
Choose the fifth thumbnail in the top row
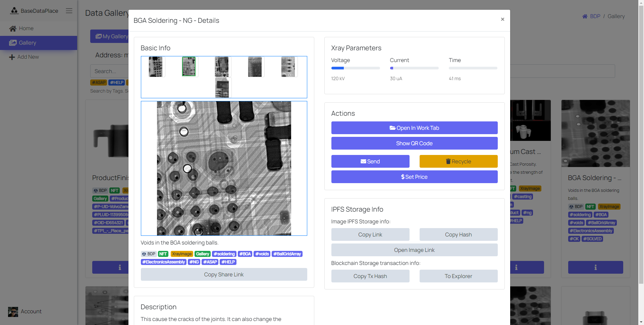pyautogui.click(x=288, y=67)
